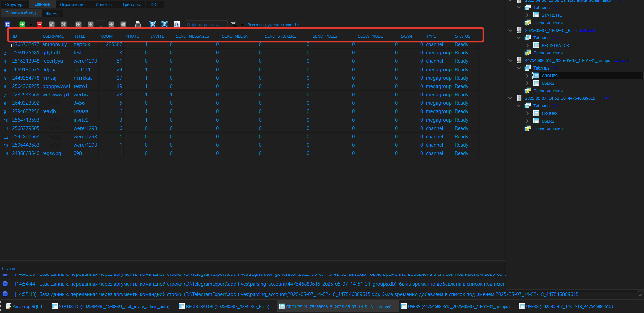Open Редактор SQL 1 from the bottom bar
Viewport: 644px width, 313px height.
(27, 306)
